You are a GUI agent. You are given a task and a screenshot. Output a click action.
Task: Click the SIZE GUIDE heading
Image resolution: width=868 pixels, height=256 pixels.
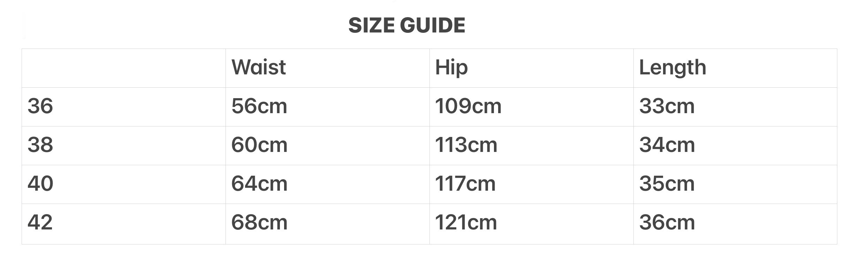tap(406, 25)
